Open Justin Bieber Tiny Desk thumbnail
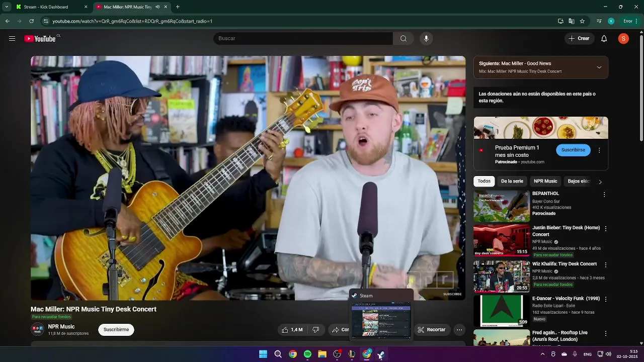 [x=502, y=241]
